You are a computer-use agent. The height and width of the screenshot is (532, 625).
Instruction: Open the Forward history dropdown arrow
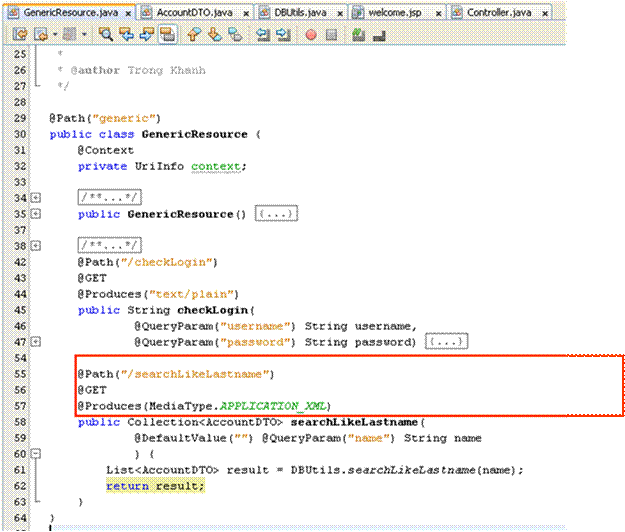[x=84, y=35]
